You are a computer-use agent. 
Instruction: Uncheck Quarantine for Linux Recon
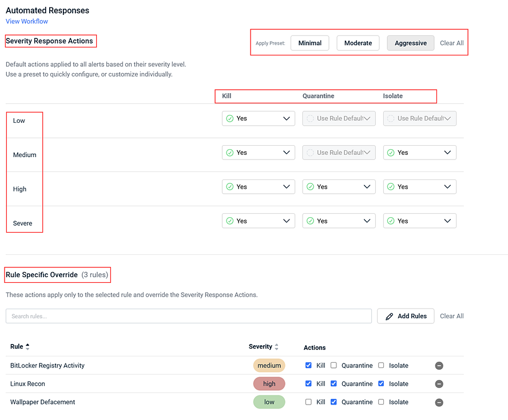(x=334, y=383)
